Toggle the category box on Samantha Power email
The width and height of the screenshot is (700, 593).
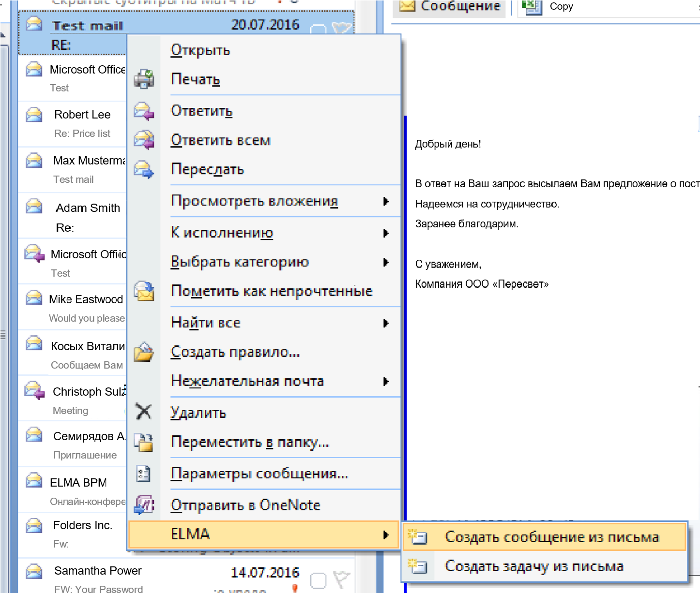318,580
